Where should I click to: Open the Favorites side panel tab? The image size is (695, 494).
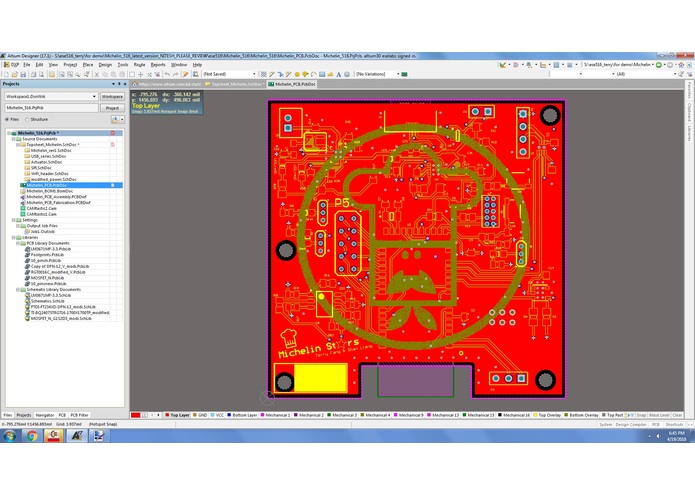coord(689,90)
